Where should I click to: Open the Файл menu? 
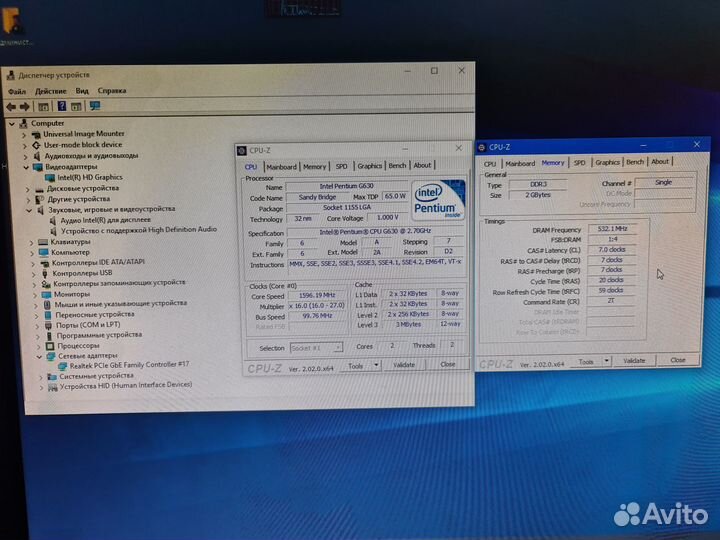(x=17, y=91)
